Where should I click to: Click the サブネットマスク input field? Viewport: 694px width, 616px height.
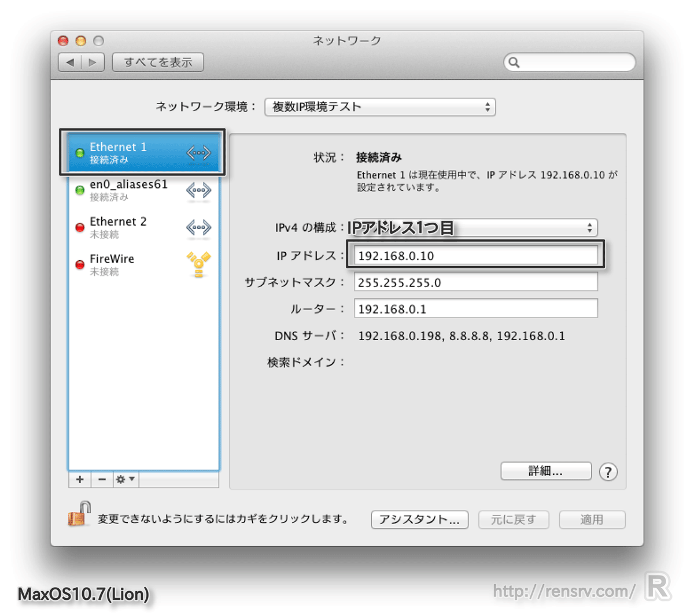click(x=475, y=282)
